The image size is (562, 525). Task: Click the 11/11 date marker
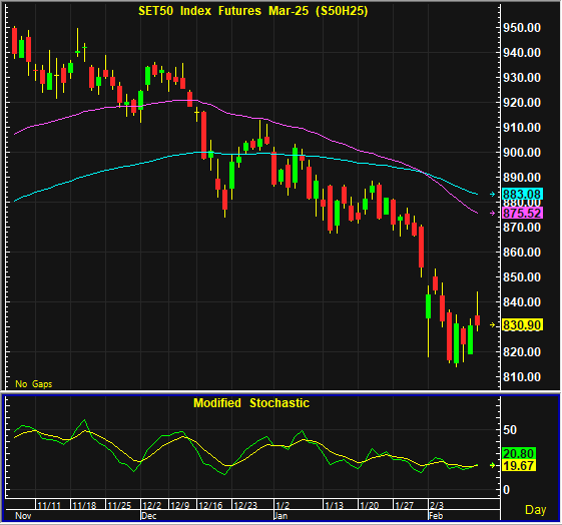click(49, 505)
